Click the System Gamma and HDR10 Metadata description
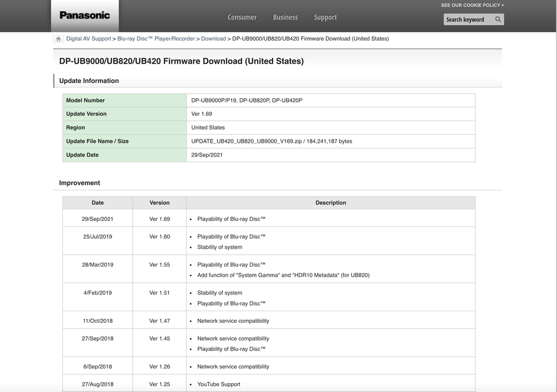557x392 pixels. pos(283,275)
